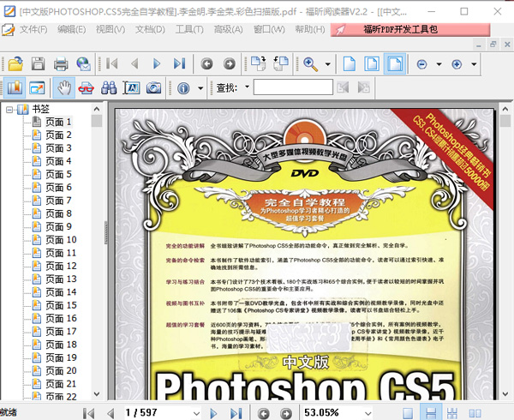Email the document via globe envelope icon
Image resolution: width=514 pixels, height=420 pixels.
[84, 63]
